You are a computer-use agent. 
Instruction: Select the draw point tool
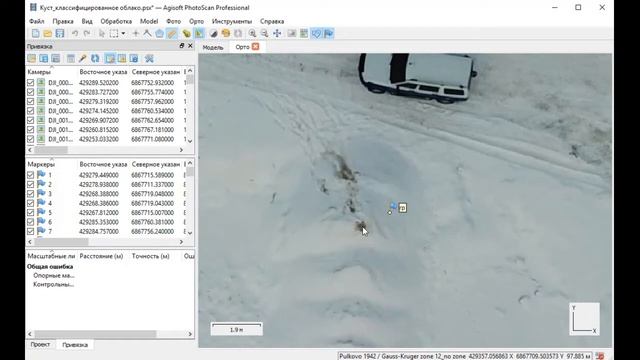tap(136, 33)
